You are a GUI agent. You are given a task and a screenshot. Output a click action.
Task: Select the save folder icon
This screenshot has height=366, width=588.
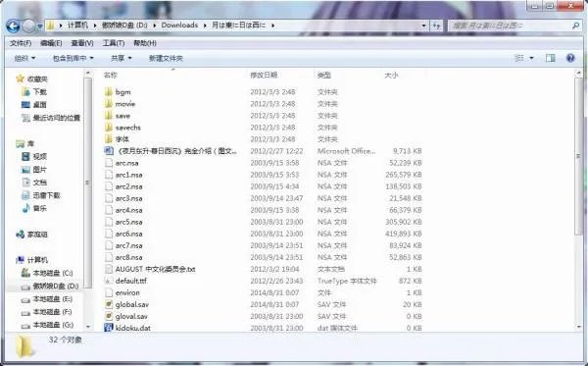109,116
